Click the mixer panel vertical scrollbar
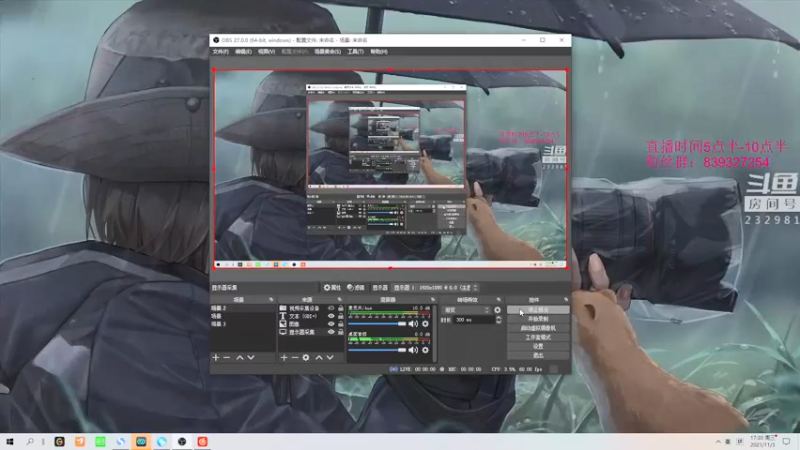800x450 pixels. tap(435, 334)
